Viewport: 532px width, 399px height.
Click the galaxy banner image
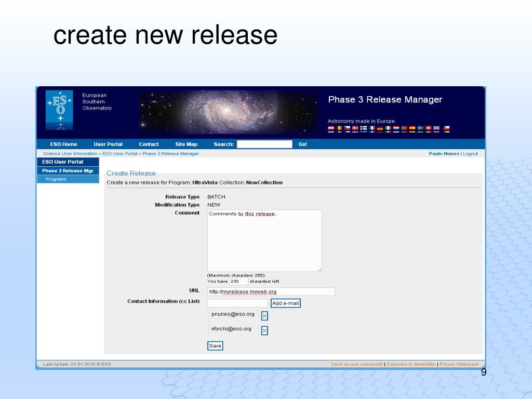228,112
